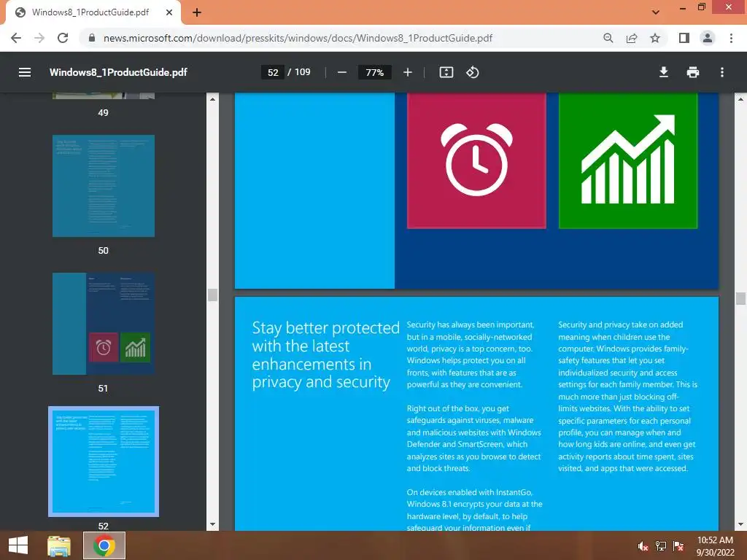This screenshot has height=560, width=747.
Task: Click the address bar URL
Action: pos(298,38)
